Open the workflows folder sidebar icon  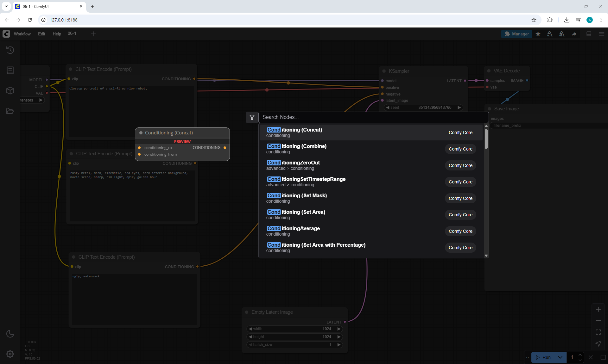tap(10, 111)
